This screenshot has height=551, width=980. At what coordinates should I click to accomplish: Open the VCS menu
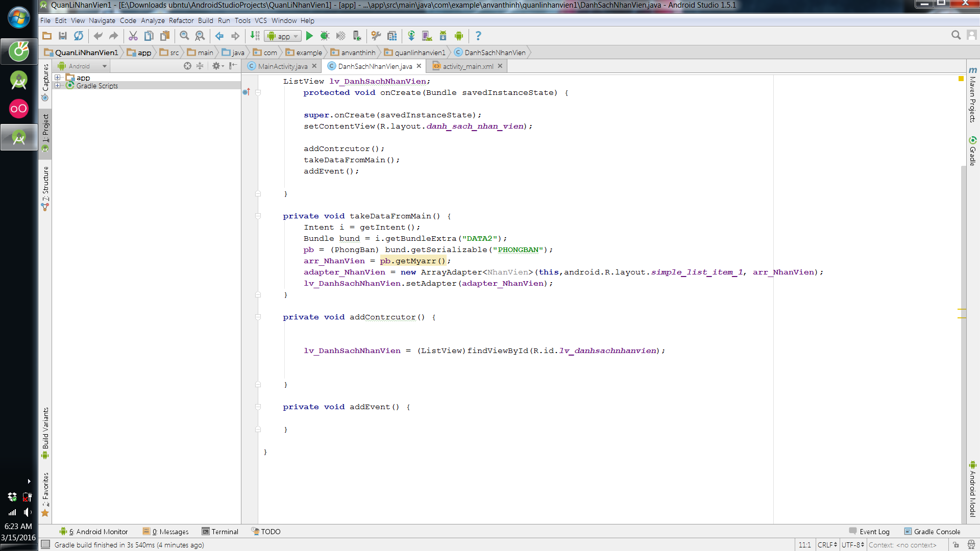[261, 20]
